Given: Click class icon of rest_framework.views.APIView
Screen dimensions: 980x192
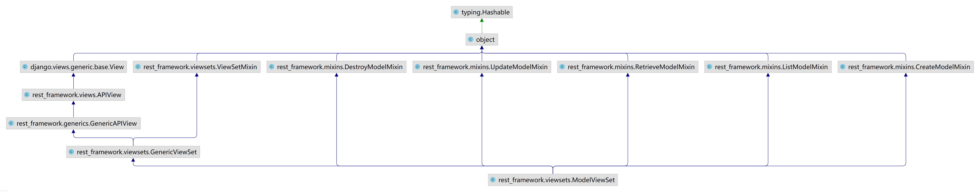Looking at the screenshot, I should pyautogui.click(x=27, y=95).
